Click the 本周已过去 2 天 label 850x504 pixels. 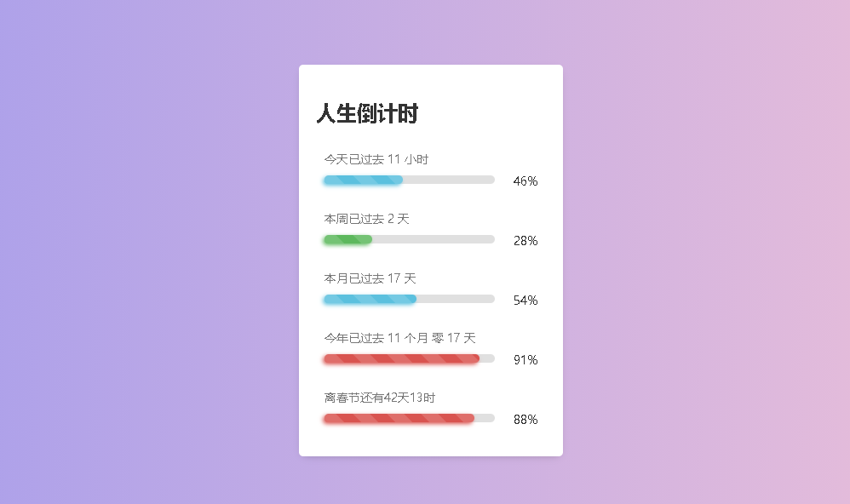point(366,219)
